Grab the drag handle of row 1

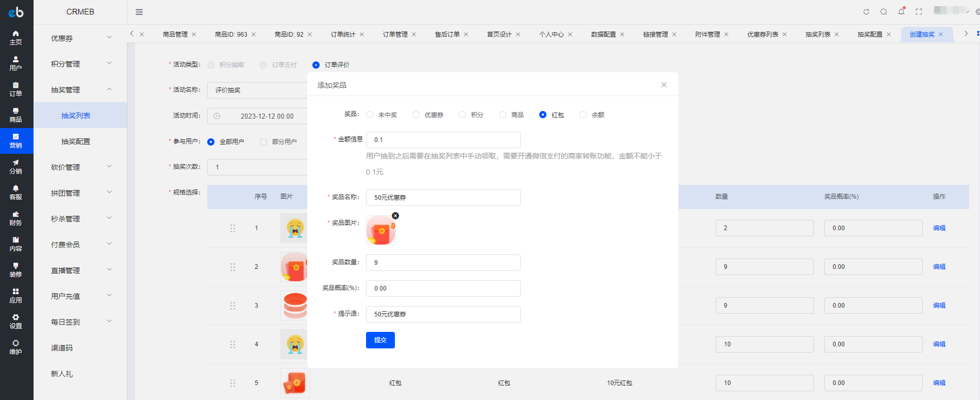(232, 228)
